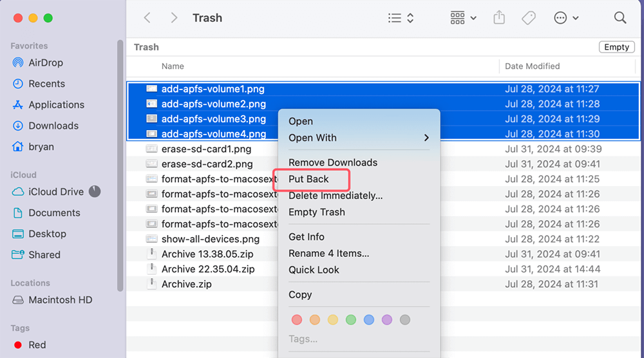
Task: Open AirDrop in the sidebar
Action: tap(45, 63)
